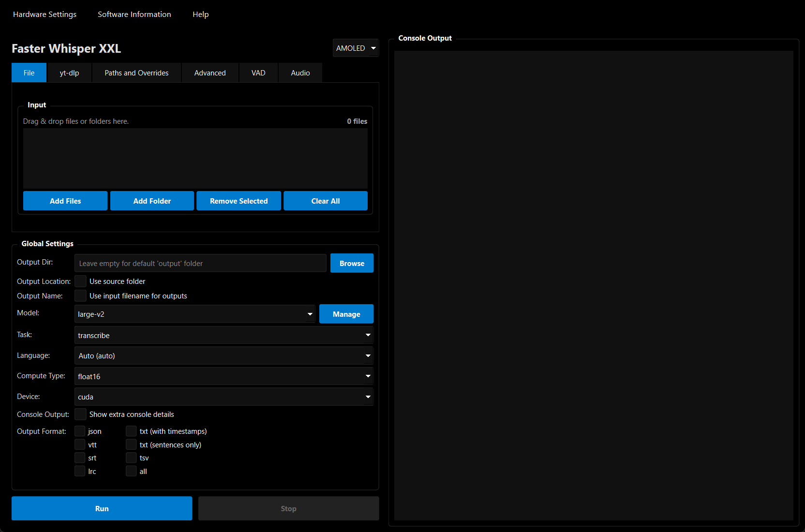805x532 pixels.
Task: Enable Show extra console details
Action: (81, 414)
